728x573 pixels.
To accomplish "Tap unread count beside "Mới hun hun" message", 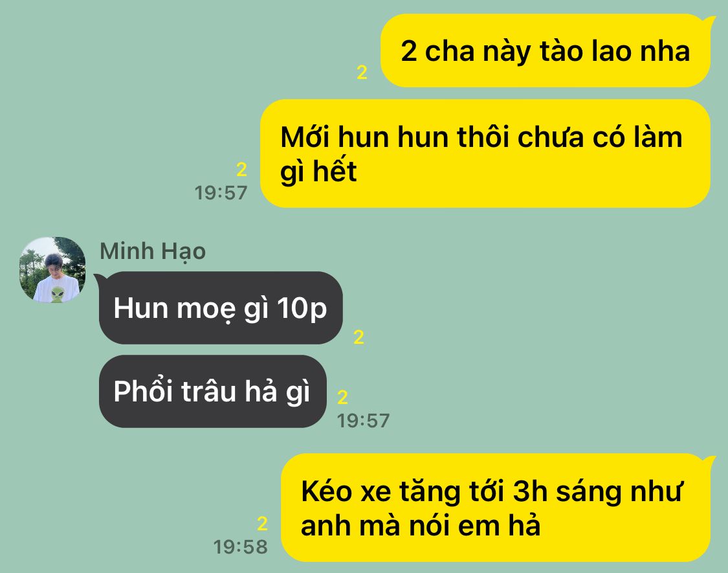I will tap(241, 170).
